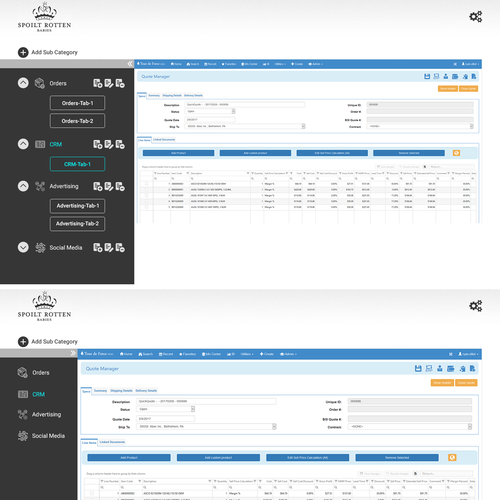Open settings gears in the bottom mockup
This screenshot has width=500, height=500.
(x=476, y=306)
